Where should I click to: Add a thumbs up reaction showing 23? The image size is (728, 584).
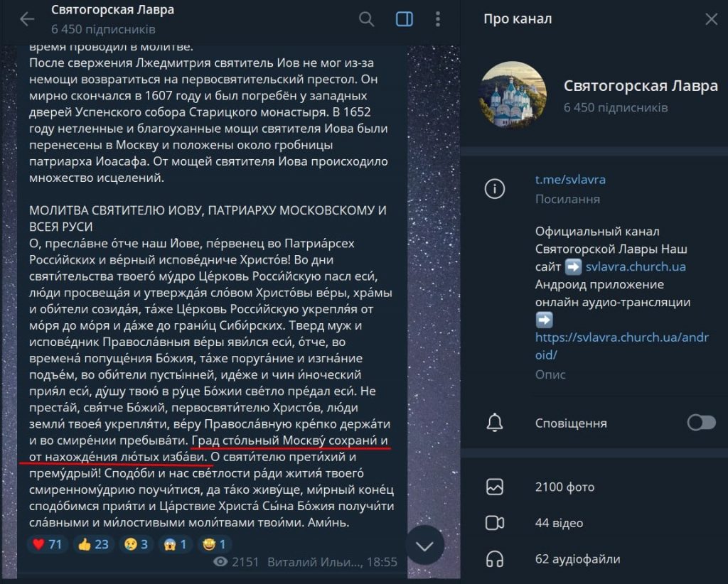[x=93, y=544]
